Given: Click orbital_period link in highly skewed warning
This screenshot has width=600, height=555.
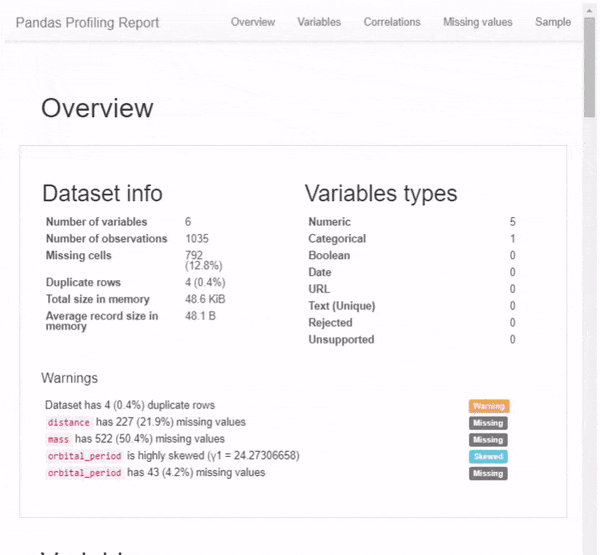Looking at the screenshot, I should (84, 456).
